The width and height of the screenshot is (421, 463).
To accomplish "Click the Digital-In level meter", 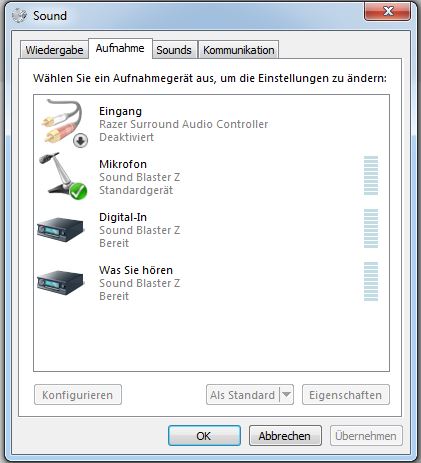I will pyautogui.click(x=371, y=228).
